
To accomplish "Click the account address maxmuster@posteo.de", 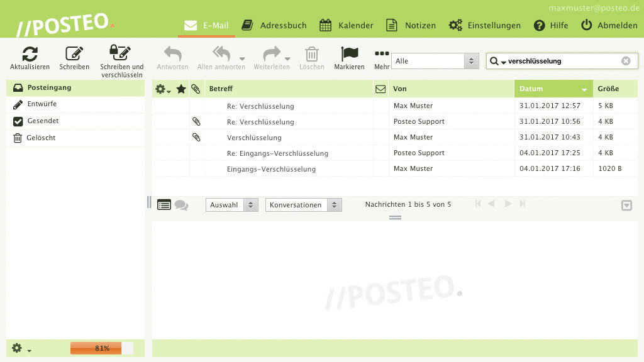I will point(594,8).
